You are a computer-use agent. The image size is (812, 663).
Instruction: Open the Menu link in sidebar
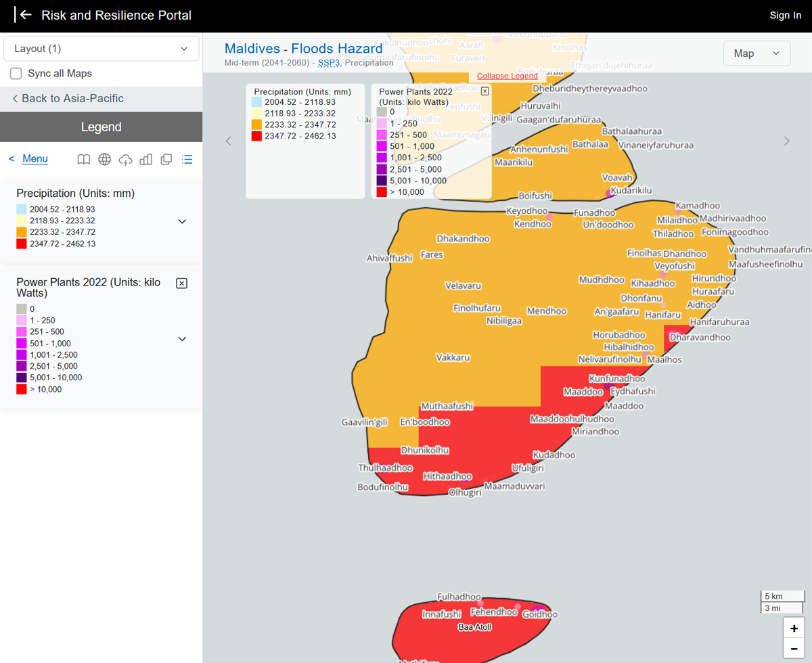click(x=35, y=159)
